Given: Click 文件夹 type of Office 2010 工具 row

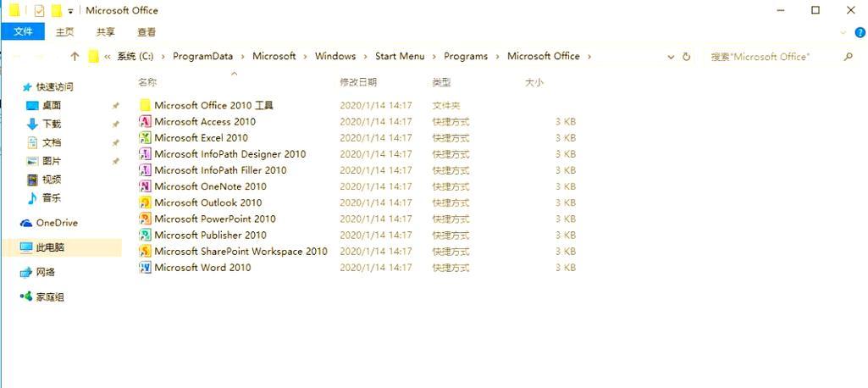Looking at the screenshot, I should pos(446,105).
